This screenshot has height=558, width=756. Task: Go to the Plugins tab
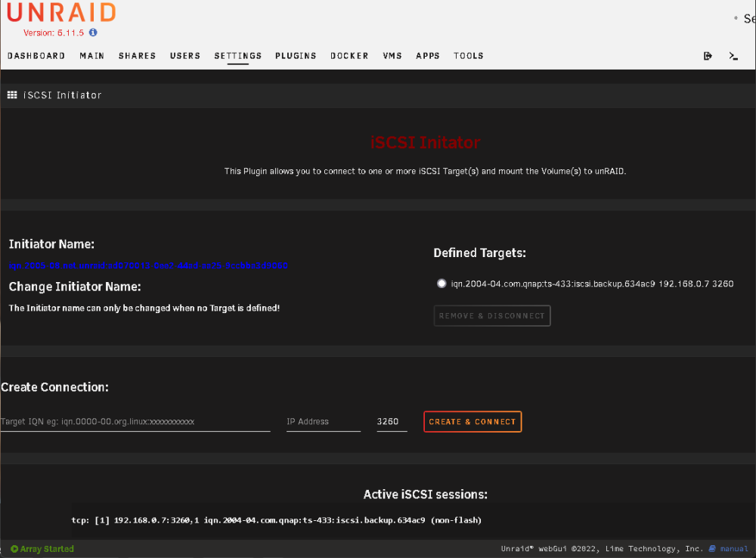click(296, 56)
